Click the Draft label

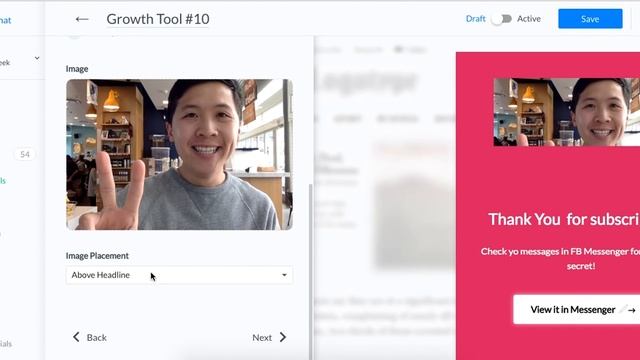click(x=476, y=19)
